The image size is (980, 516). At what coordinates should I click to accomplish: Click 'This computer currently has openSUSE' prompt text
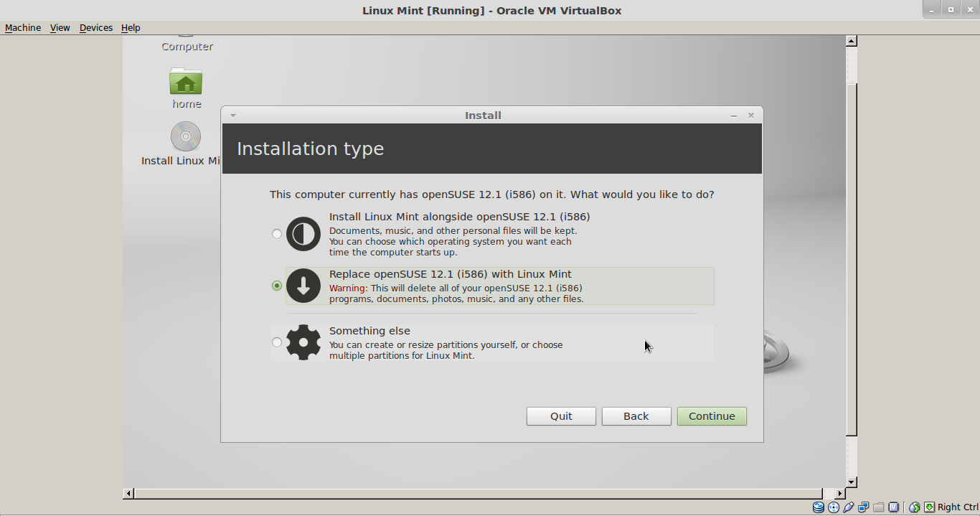click(x=491, y=194)
